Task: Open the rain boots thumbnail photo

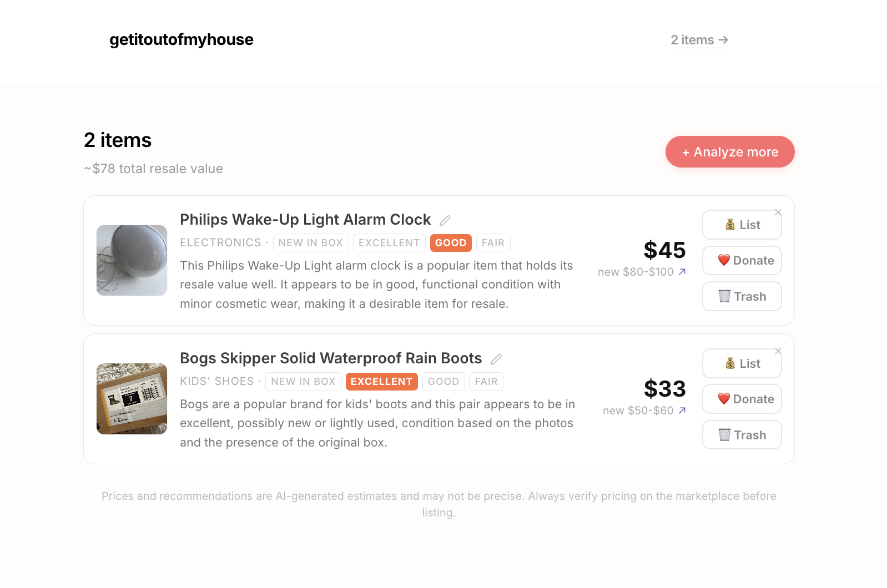Action: click(x=132, y=398)
